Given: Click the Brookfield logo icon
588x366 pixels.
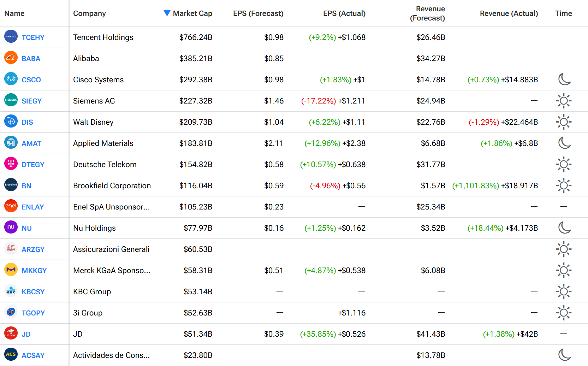Looking at the screenshot, I should (11, 185).
